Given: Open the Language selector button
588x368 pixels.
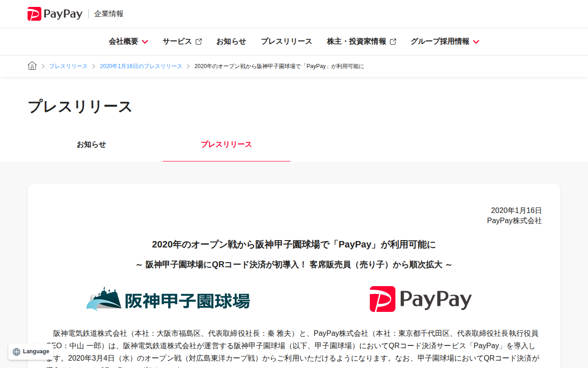Looking at the screenshot, I should coord(31,351).
